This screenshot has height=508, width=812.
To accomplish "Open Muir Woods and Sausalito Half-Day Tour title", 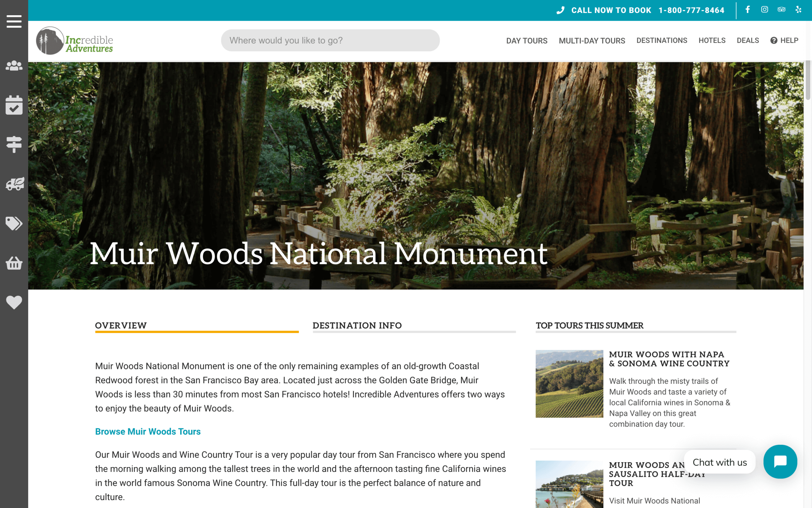I will point(657,474).
